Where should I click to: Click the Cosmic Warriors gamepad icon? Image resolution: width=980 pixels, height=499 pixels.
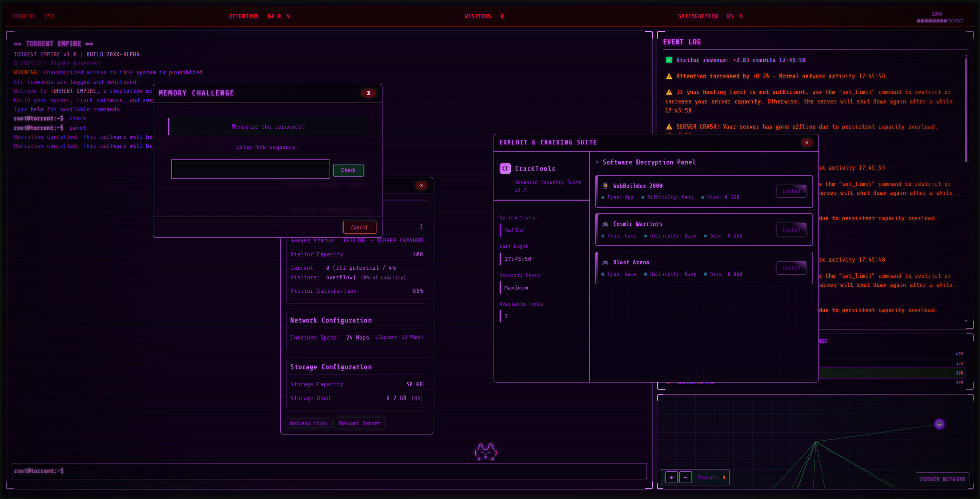pos(604,223)
